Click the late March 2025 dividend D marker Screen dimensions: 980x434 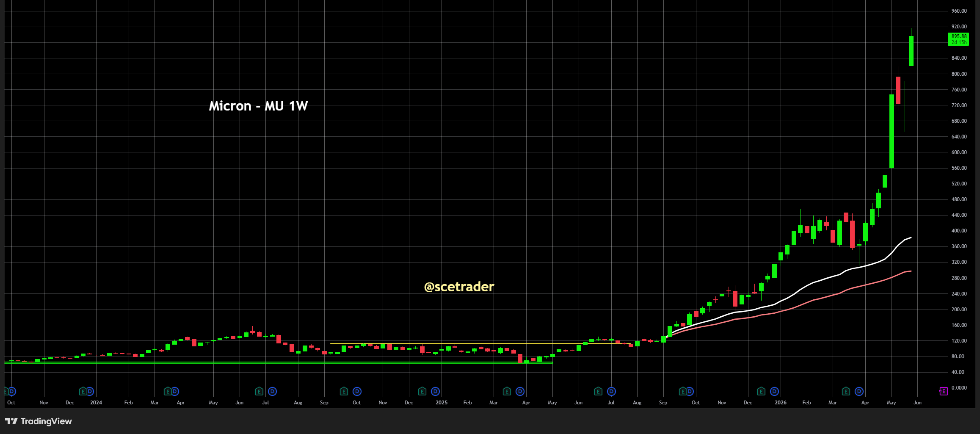pyautogui.click(x=520, y=391)
